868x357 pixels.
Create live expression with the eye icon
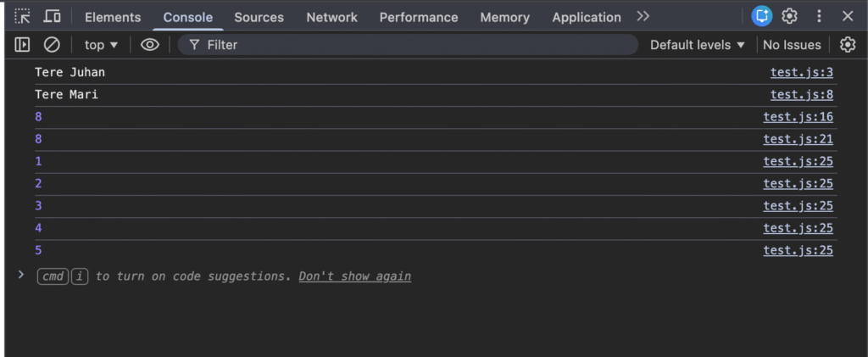[150, 45]
